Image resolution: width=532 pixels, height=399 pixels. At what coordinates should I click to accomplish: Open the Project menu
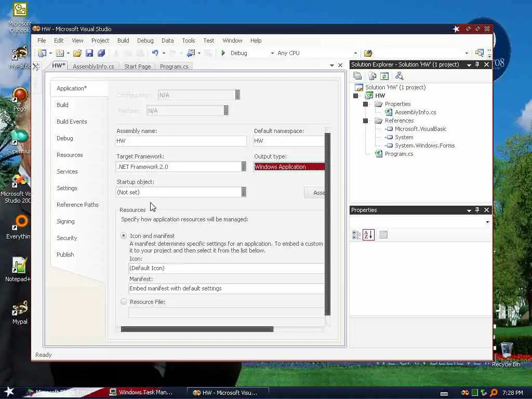100,41
